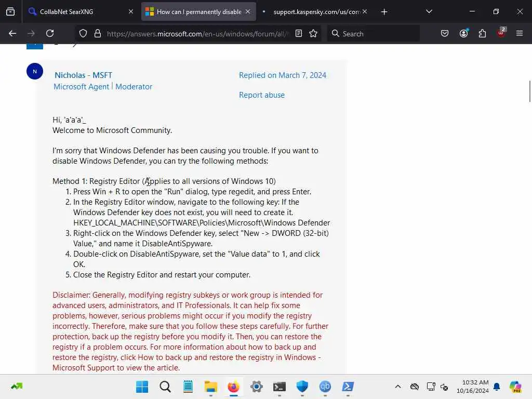Go back to previous page
The width and height of the screenshot is (532, 399).
point(12,33)
